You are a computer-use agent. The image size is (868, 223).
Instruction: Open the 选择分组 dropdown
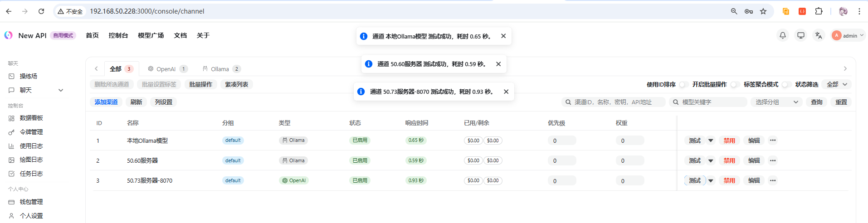point(776,102)
